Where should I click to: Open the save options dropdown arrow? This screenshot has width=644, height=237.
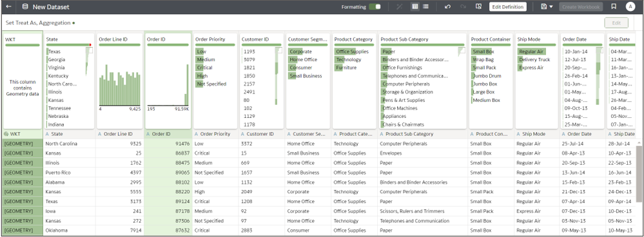click(x=551, y=7)
